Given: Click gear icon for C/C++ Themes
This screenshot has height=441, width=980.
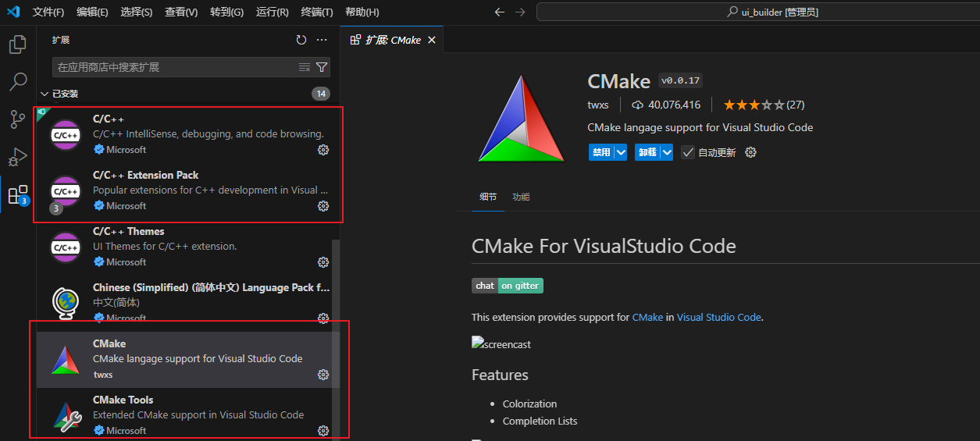Looking at the screenshot, I should [323, 262].
